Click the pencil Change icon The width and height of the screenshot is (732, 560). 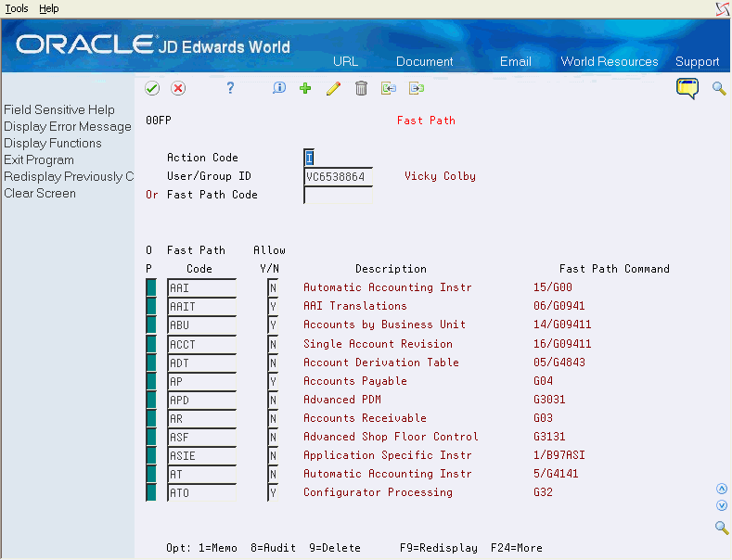[333, 88]
